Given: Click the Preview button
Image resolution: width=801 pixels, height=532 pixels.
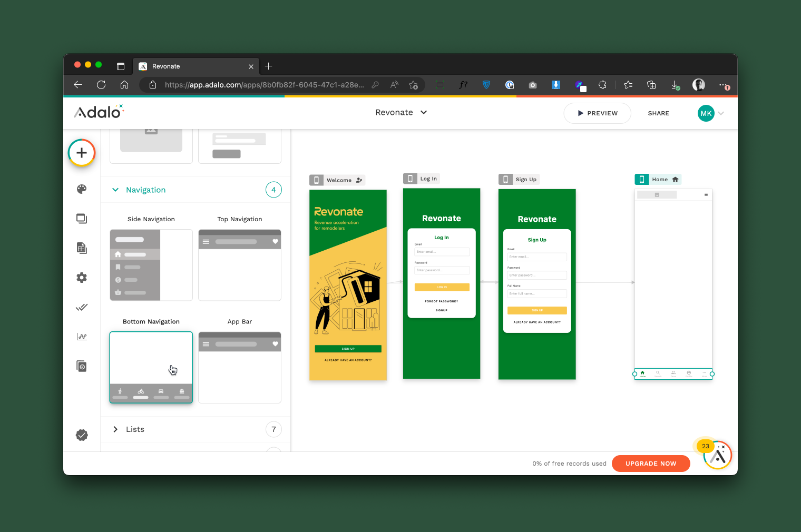Looking at the screenshot, I should (x=597, y=113).
